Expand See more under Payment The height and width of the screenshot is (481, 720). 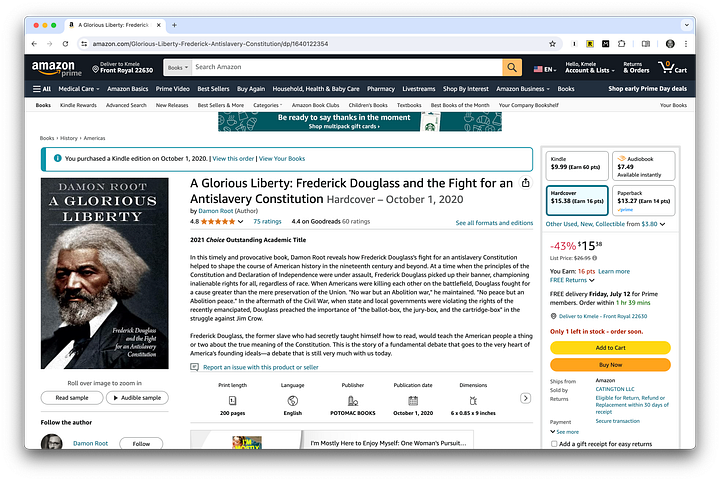pos(564,432)
